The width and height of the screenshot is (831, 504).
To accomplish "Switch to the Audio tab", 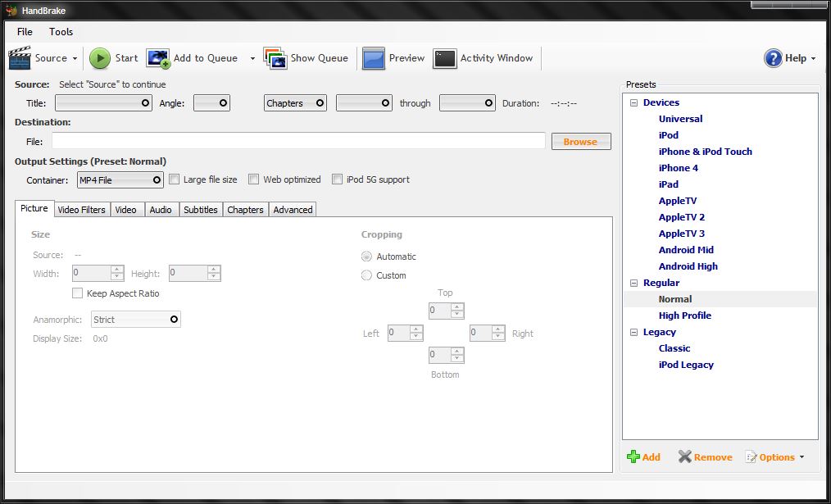I will pyautogui.click(x=161, y=209).
